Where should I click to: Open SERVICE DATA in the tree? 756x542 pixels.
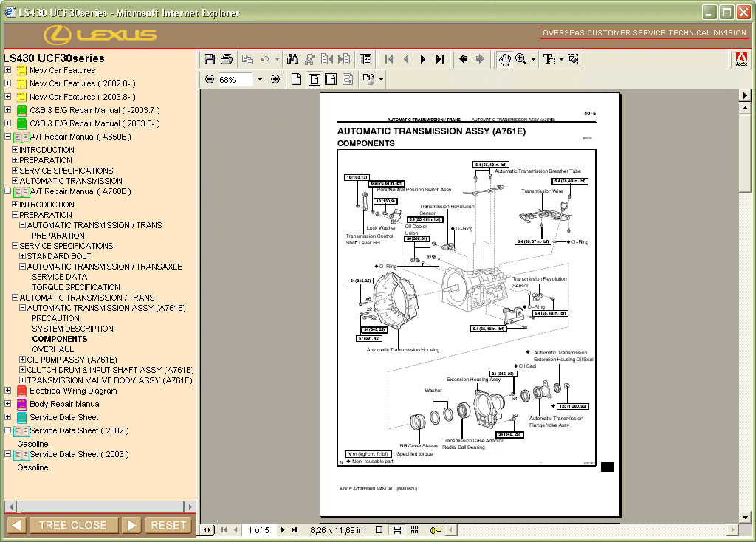[60, 277]
